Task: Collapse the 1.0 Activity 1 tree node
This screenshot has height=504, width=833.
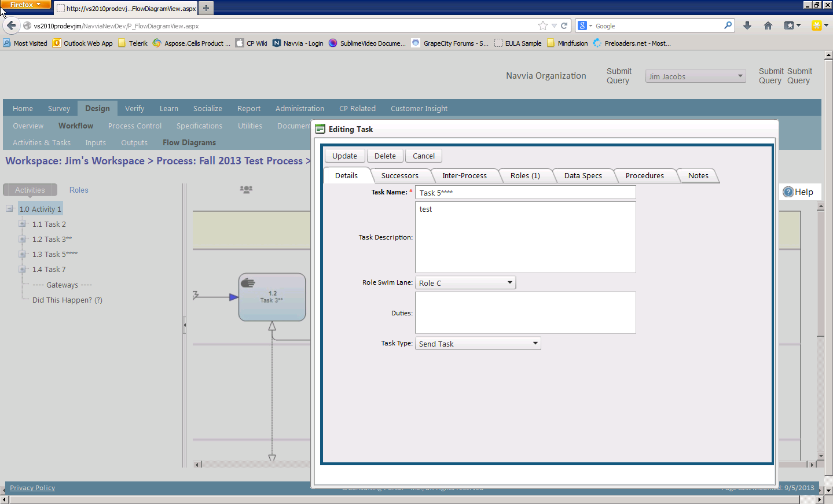Action: pyautogui.click(x=10, y=209)
